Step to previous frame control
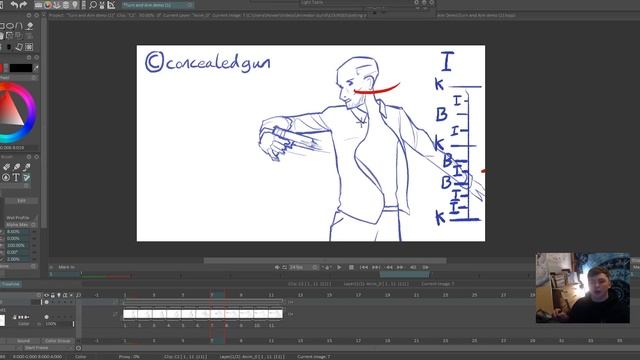Viewport: 640px width, 360px height. pyautogui.click(x=389, y=267)
